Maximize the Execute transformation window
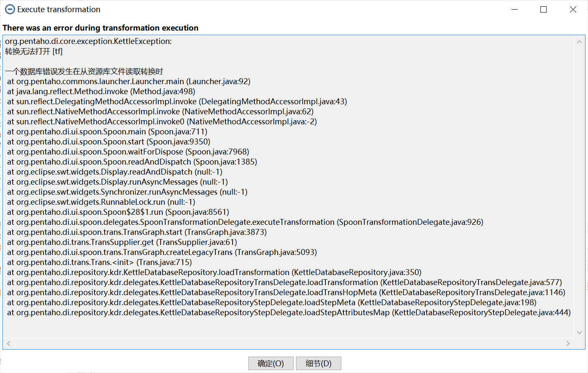 (x=543, y=9)
